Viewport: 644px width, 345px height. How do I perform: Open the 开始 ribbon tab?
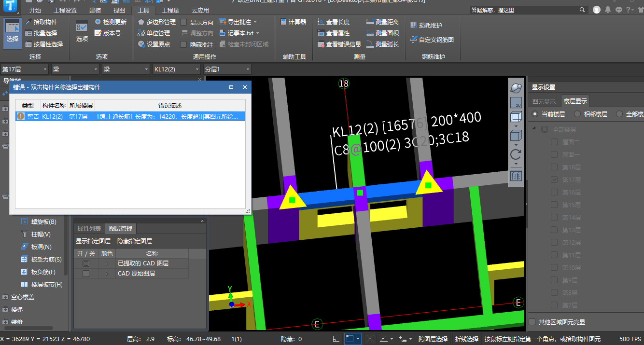pos(35,10)
